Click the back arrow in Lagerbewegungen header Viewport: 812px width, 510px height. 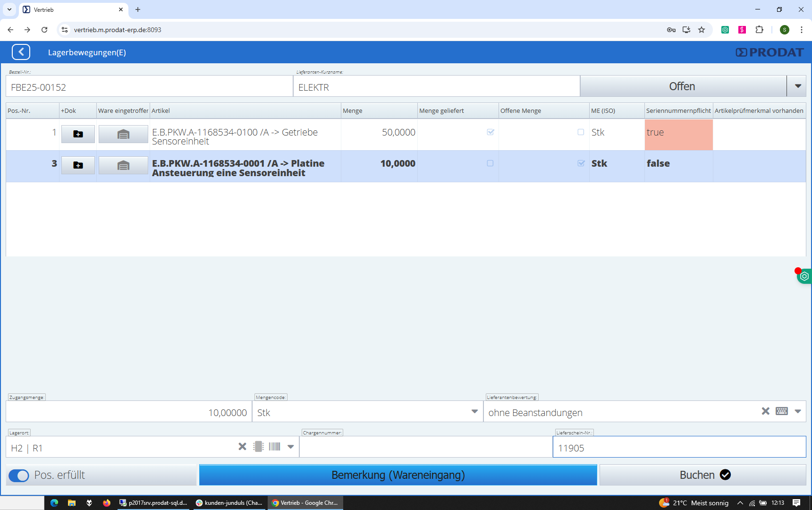point(21,52)
